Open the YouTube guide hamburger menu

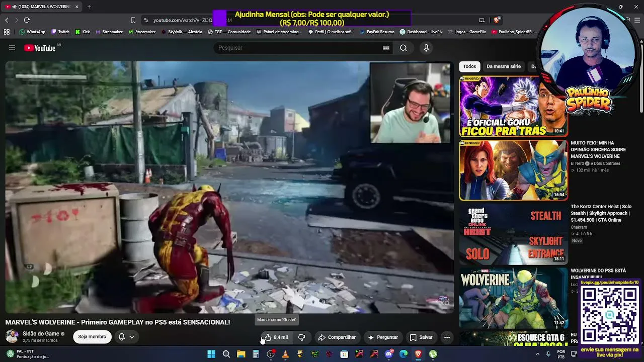12,48
